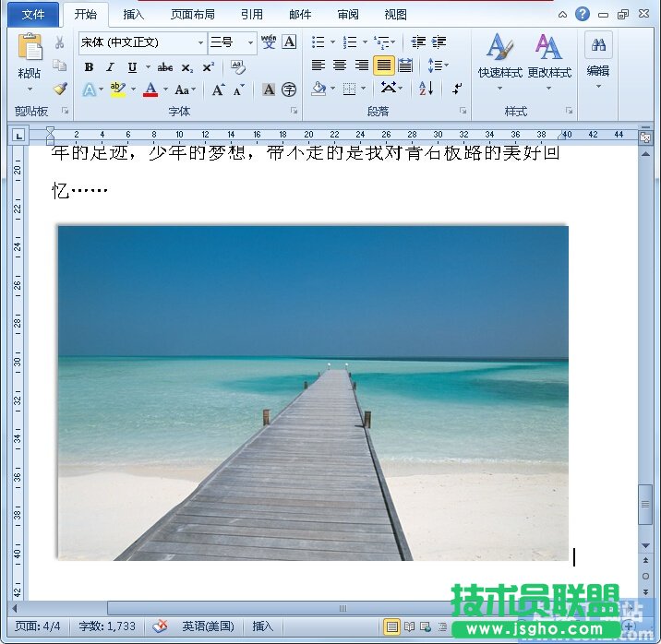This screenshot has height=644, width=661.
Task: Open the Word Help question mark
Action: (583, 14)
